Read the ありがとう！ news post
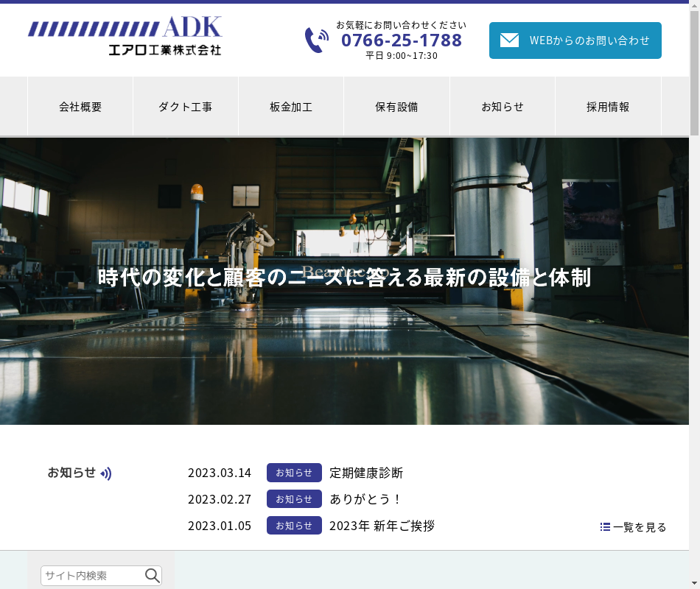Screen dimensions: 700x589 pos(366,499)
